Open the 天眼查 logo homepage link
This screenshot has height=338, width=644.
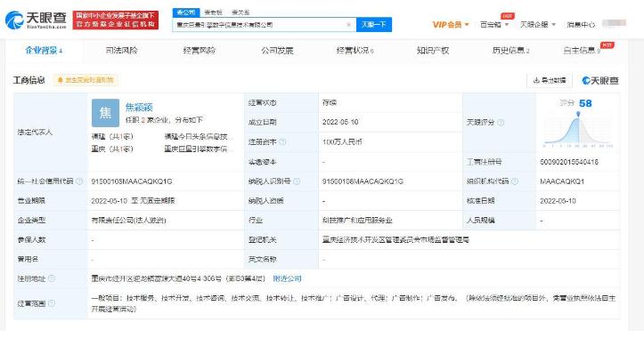(37, 20)
